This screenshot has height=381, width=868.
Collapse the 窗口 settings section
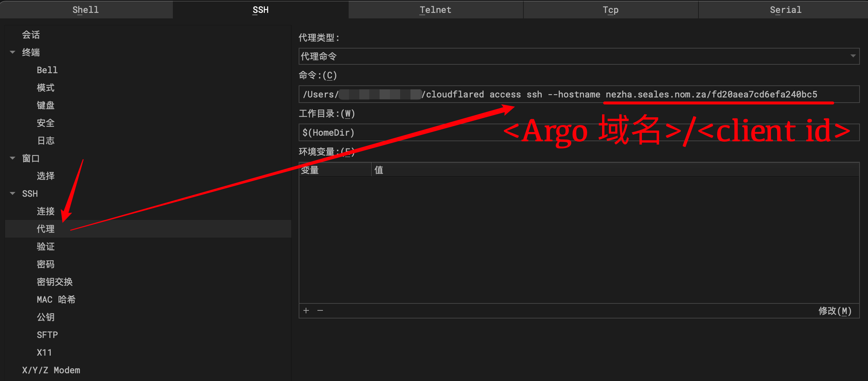pos(12,158)
